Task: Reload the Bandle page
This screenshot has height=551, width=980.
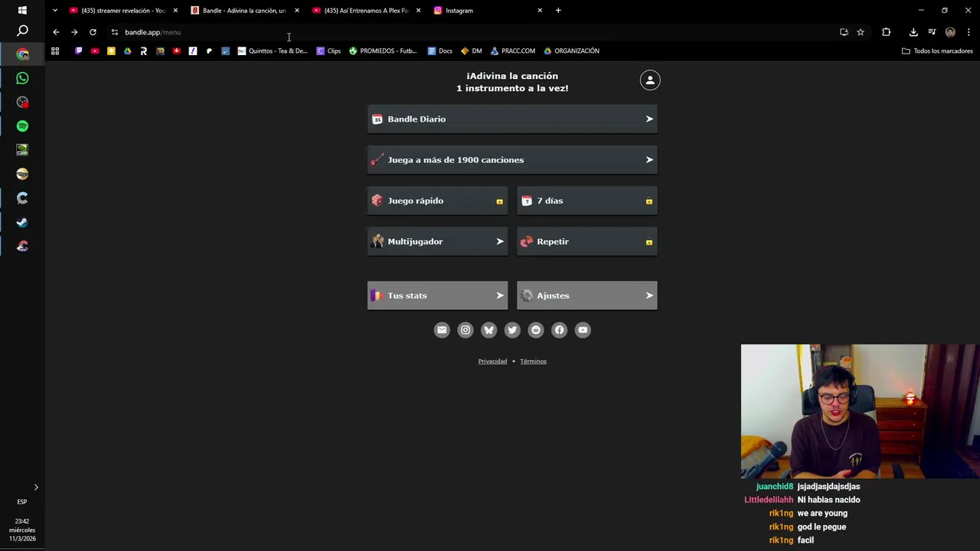Action: click(93, 32)
